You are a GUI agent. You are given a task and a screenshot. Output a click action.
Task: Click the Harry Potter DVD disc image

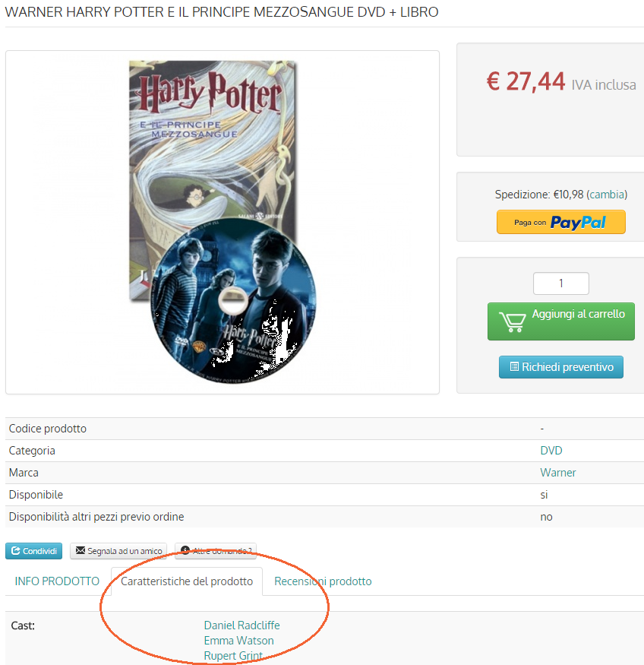pos(233,301)
